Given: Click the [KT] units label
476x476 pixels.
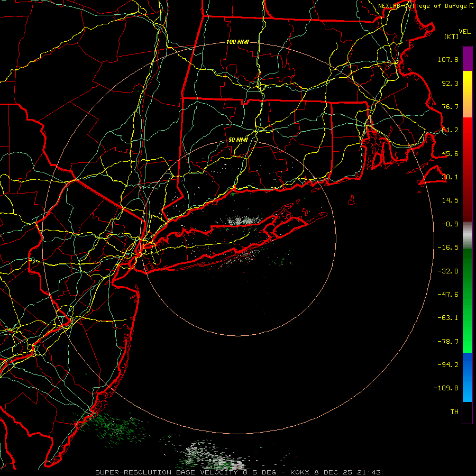Looking at the screenshot, I should pyautogui.click(x=452, y=36).
